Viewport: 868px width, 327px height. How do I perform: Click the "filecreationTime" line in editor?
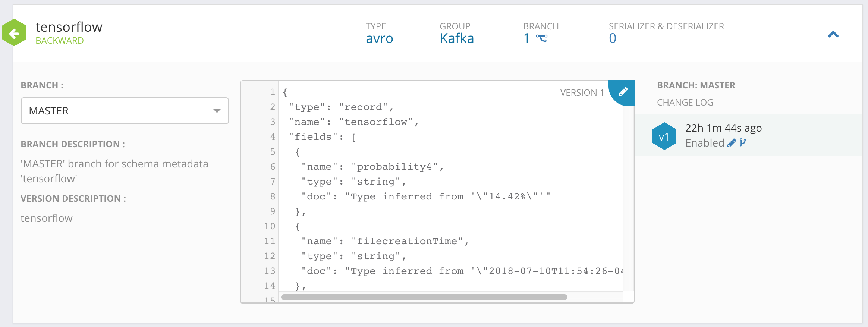[x=385, y=241]
